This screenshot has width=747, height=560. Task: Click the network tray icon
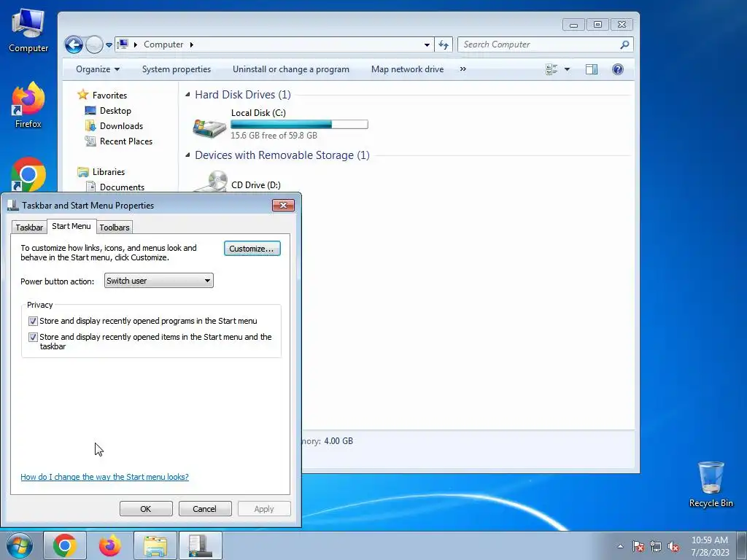click(656, 546)
